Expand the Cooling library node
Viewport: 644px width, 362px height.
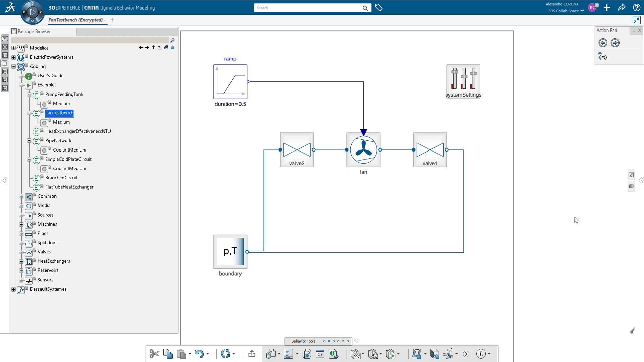[14, 66]
